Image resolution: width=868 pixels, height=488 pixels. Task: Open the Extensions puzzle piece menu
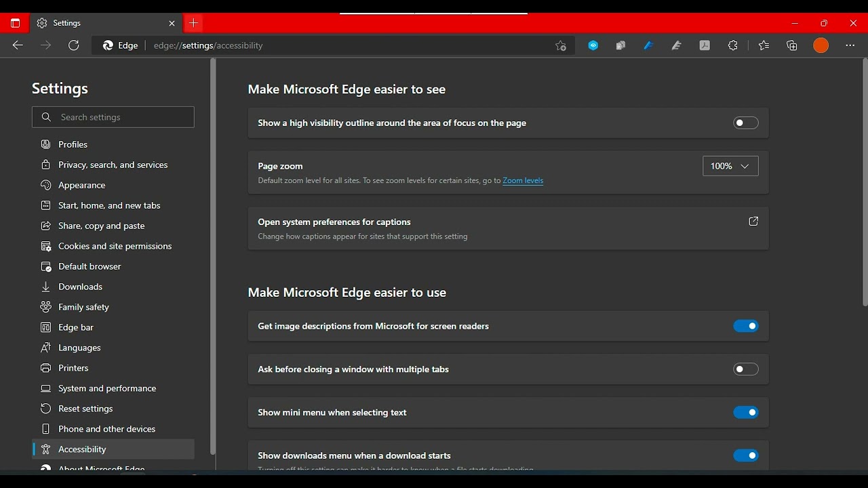[x=733, y=45]
